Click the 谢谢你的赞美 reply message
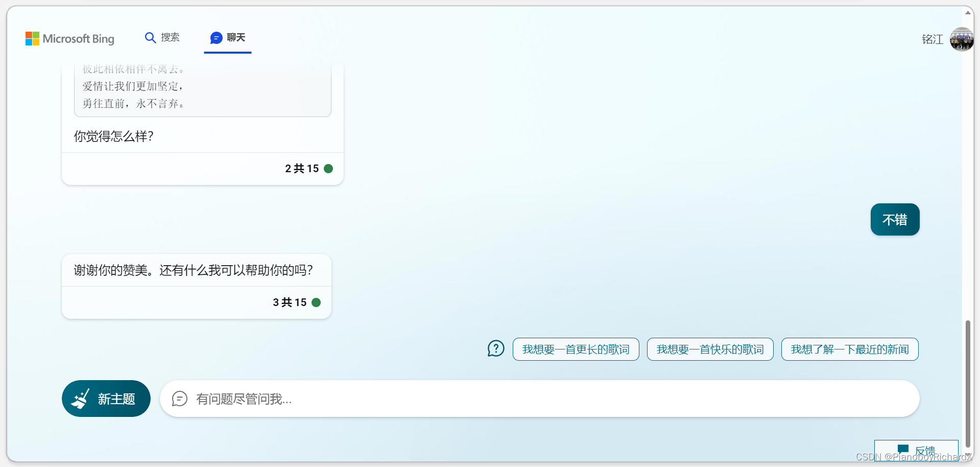Screen dimensions: 980x467 pyautogui.click(x=194, y=270)
